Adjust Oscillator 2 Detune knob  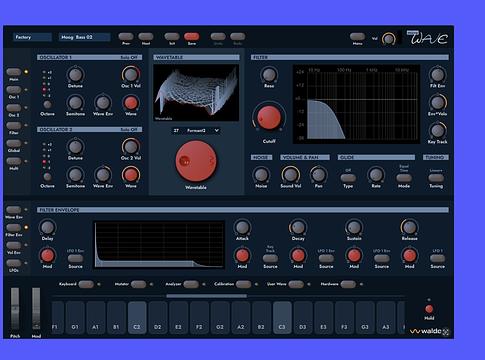pyautogui.click(x=75, y=147)
